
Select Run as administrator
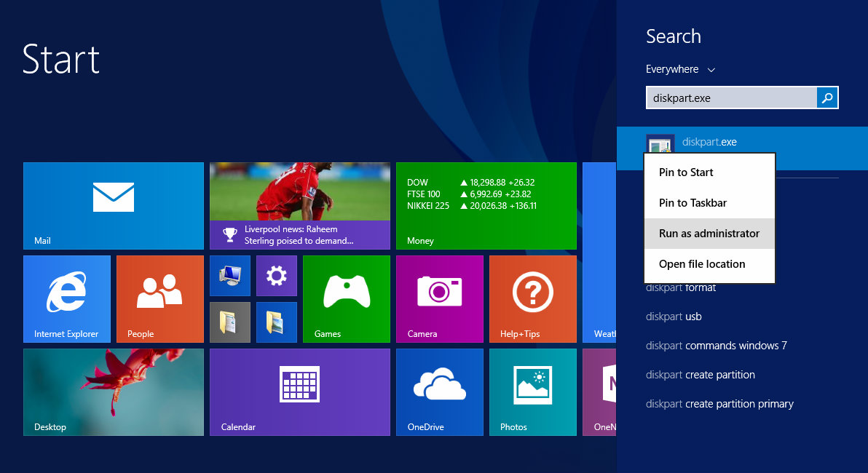tap(710, 234)
